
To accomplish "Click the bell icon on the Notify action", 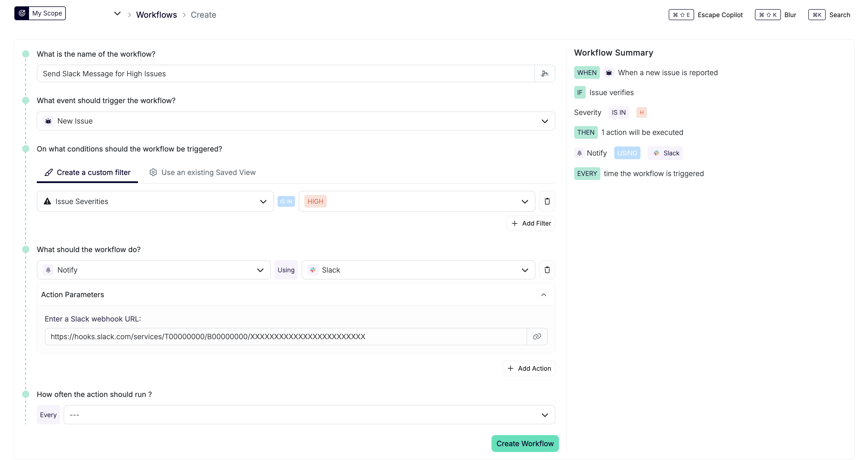I will click(48, 270).
